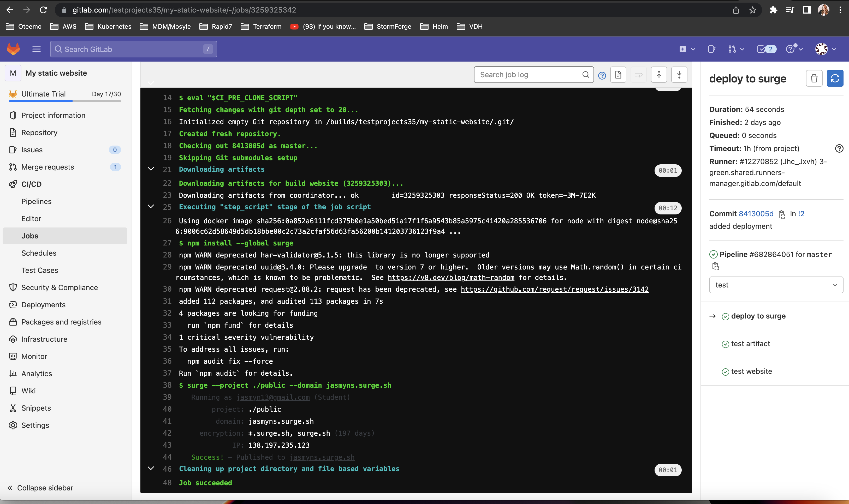849x504 pixels.
Task: Open the Help menu dropdown
Action: (794, 49)
